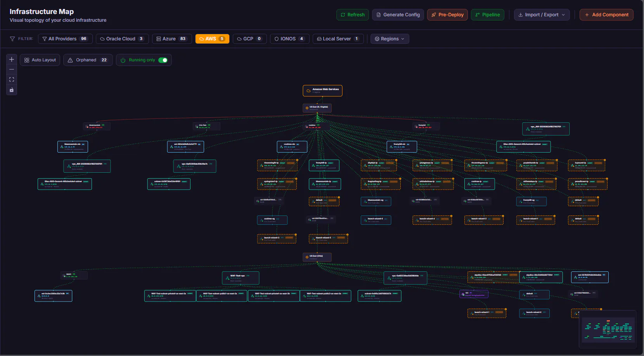Show Orphaned resources
This screenshot has width=644, height=356.
click(x=88, y=60)
